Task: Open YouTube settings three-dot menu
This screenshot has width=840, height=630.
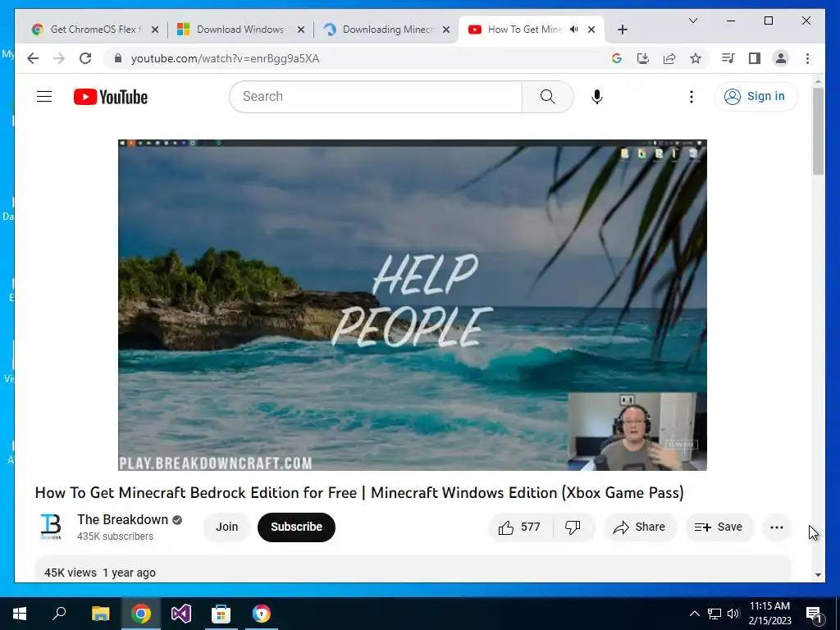Action: coord(691,97)
